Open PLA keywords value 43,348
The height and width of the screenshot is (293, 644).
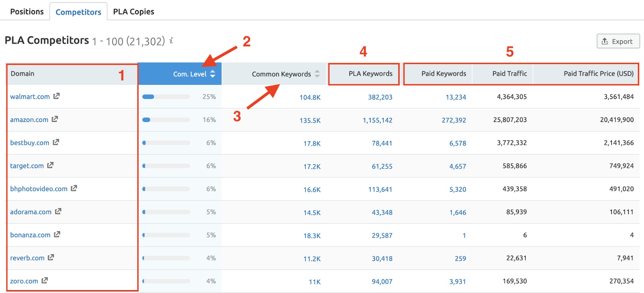pos(382,212)
